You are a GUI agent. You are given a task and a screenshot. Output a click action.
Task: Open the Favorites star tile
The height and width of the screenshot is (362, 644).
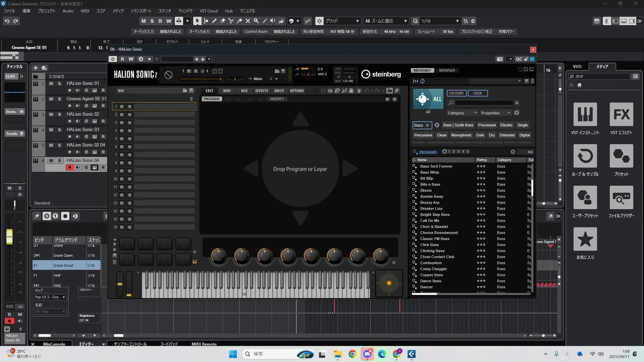[585, 239]
